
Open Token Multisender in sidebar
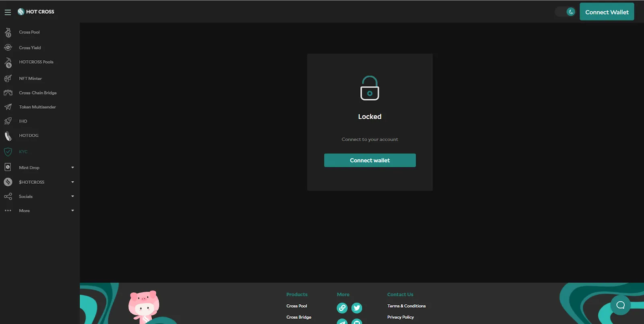point(37,107)
